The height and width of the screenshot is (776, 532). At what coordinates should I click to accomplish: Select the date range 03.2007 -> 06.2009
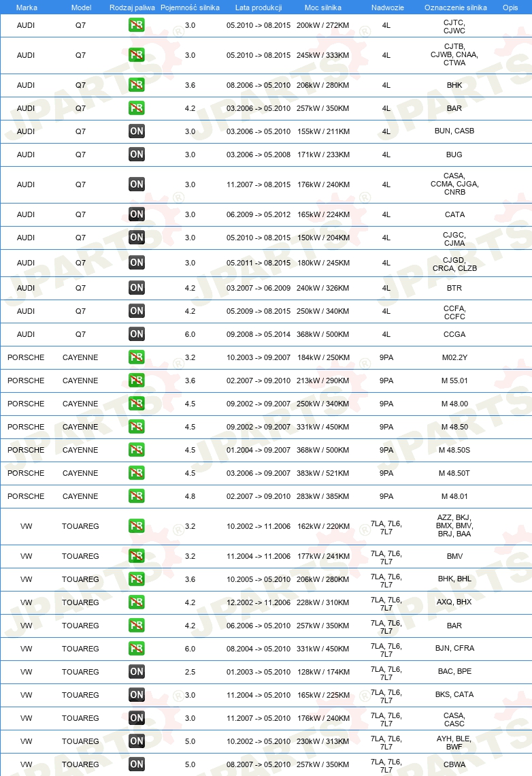tap(259, 288)
